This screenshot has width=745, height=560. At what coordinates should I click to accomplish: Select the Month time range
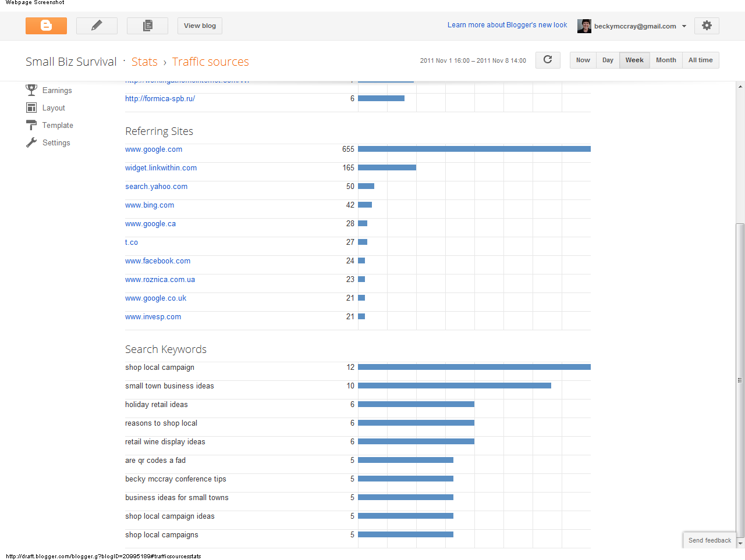[x=666, y=60]
